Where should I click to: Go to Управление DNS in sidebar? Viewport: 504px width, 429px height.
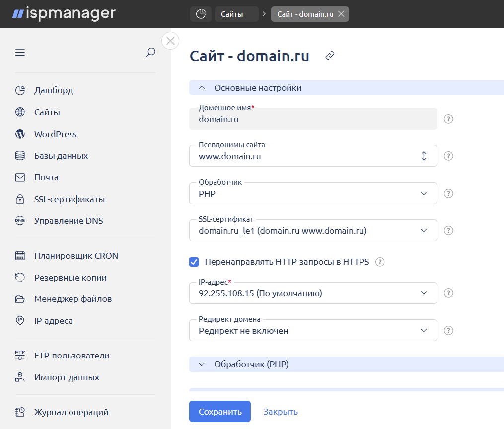tap(69, 221)
